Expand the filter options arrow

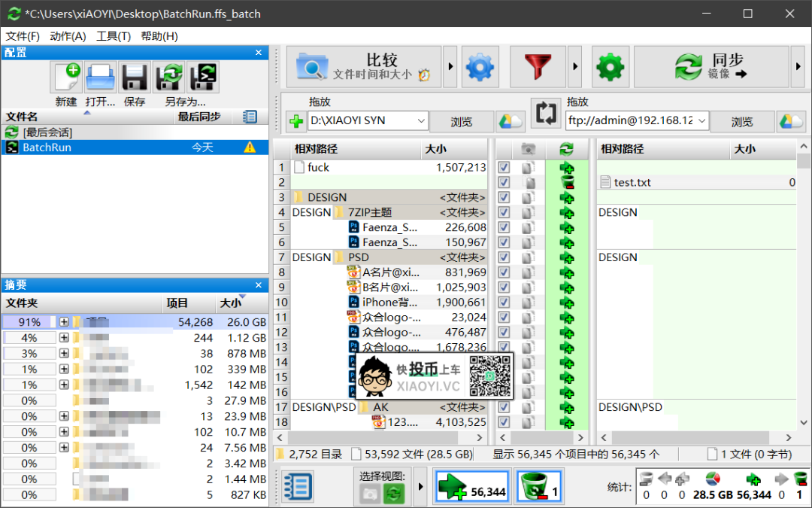coord(575,67)
